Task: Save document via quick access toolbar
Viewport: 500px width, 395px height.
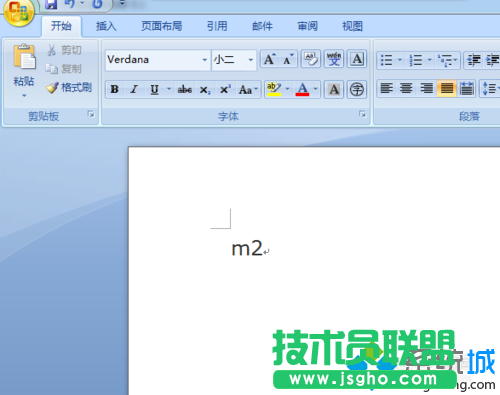Action: pos(51,4)
